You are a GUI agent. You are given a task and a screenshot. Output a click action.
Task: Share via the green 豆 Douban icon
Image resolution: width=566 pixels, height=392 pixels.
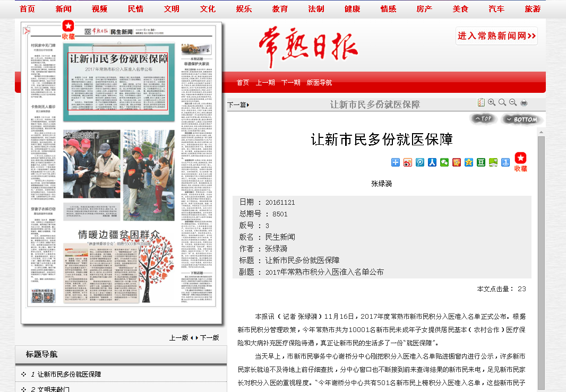[x=481, y=162]
